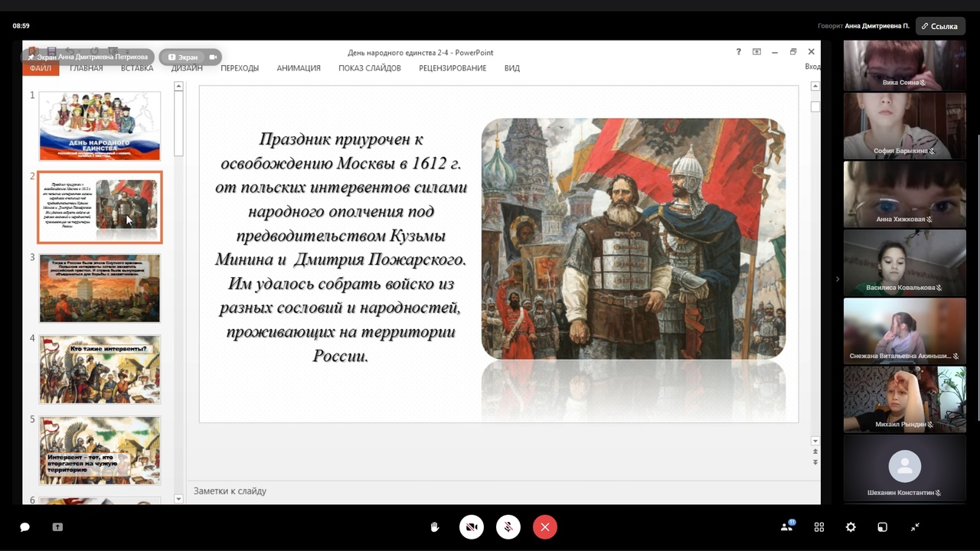The image size is (980, 551).
Task: Switch to grid layout view
Action: tap(819, 527)
